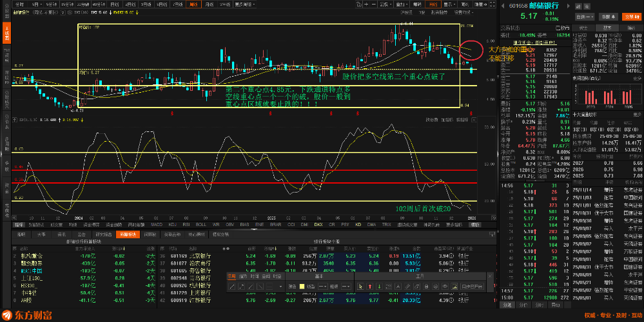Switch to 时间 tab in drawing toolbar

(255, 276)
